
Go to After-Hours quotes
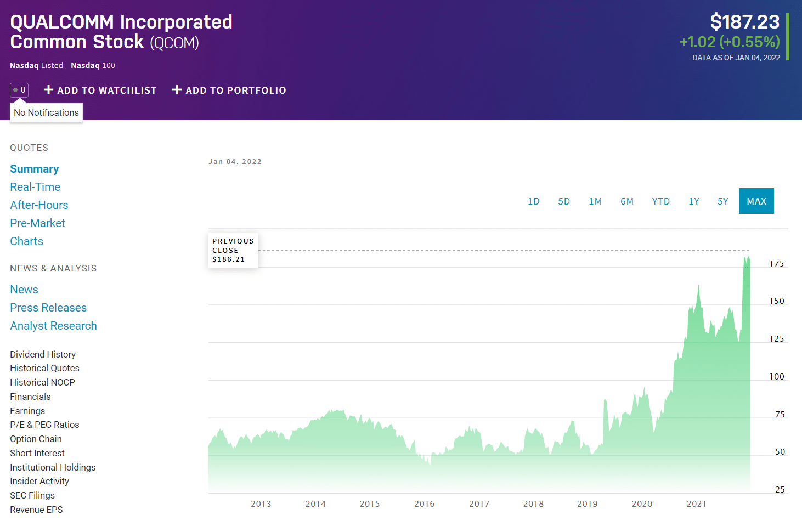(39, 205)
